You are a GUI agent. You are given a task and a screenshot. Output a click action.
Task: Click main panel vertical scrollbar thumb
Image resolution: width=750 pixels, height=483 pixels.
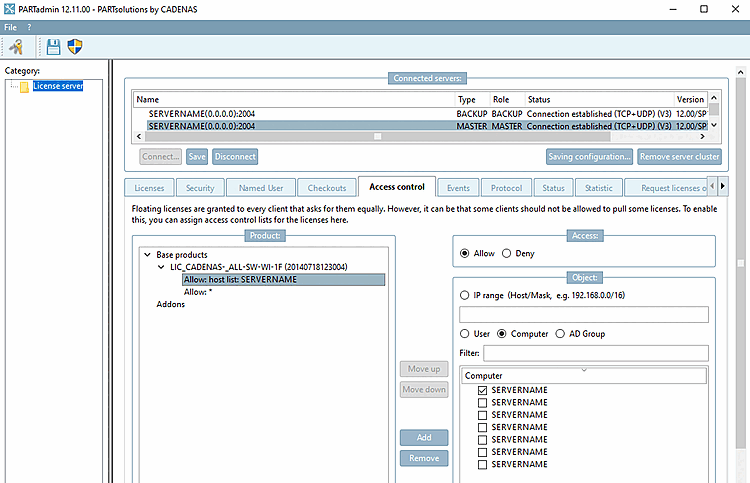(740, 263)
